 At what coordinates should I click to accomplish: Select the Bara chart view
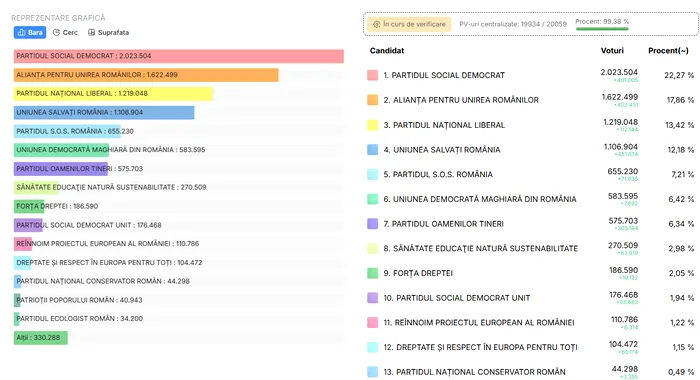(x=30, y=33)
